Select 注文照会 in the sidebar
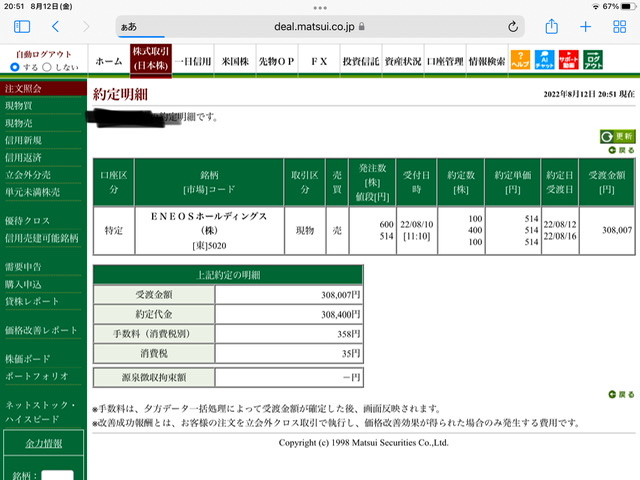Viewport: 640px width, 480px height. 43,88
